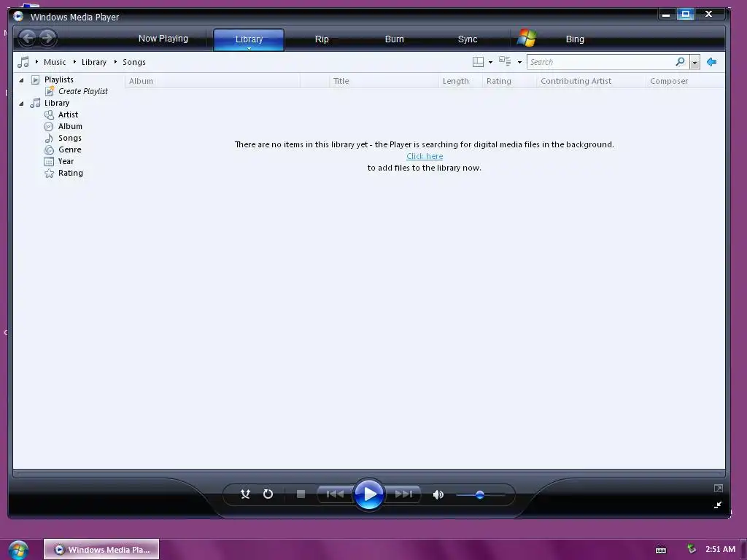This screenshot has height=560, width=747.
Task: Click the Contributing Artist column header
Action: 591,81
